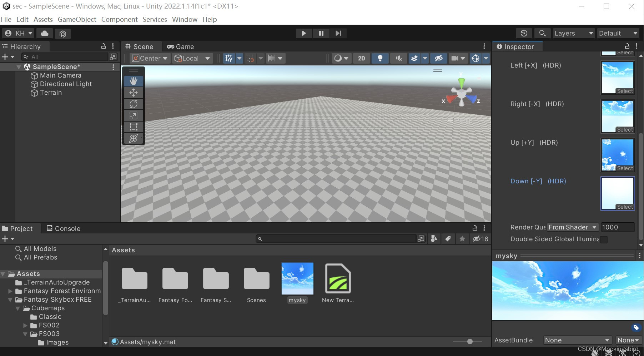The image size is (644, 356).
Task: Click Select on Right [-X] texture slot
Action: [x=625, y=130]
